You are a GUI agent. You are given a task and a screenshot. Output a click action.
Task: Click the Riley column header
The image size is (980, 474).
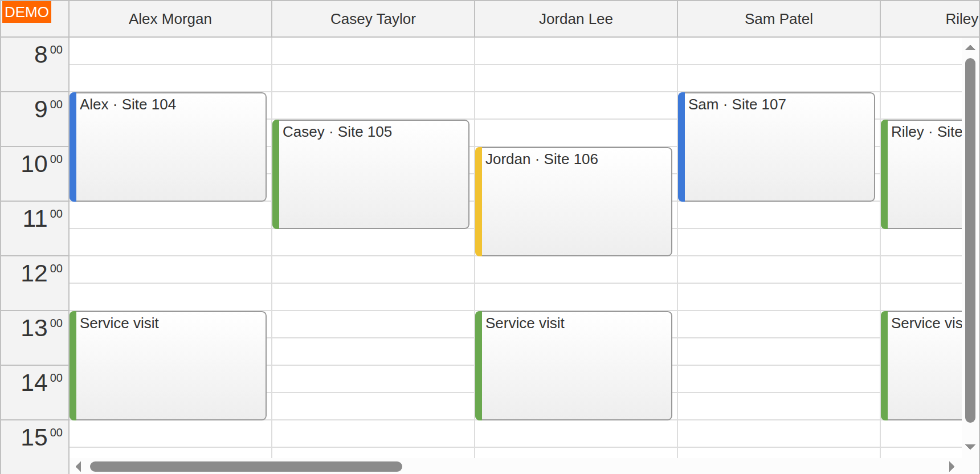coord(930,19)
